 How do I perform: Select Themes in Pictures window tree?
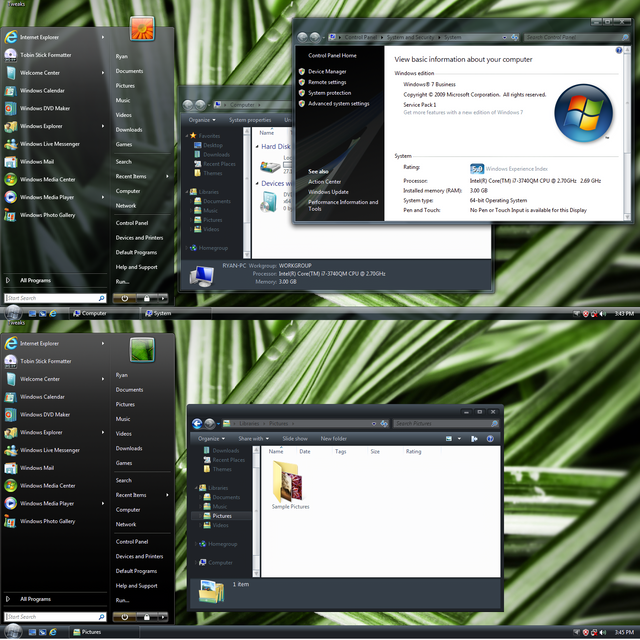point(218,469)
